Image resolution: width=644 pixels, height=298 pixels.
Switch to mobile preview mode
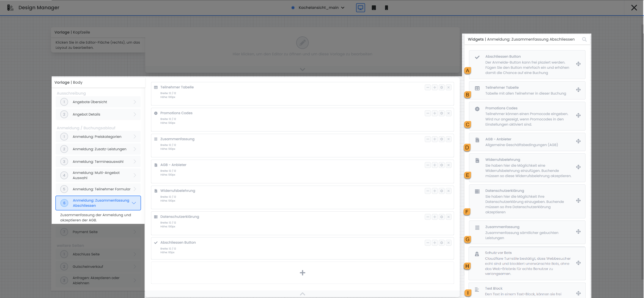click(387, 8)
